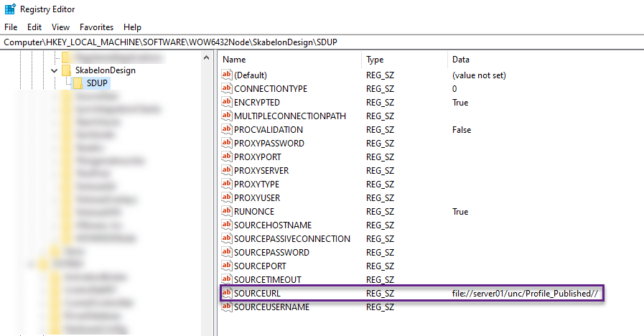Select the SDUP key in the tree
This screenshot has width=644, height=336.
(x=97, y=83)
